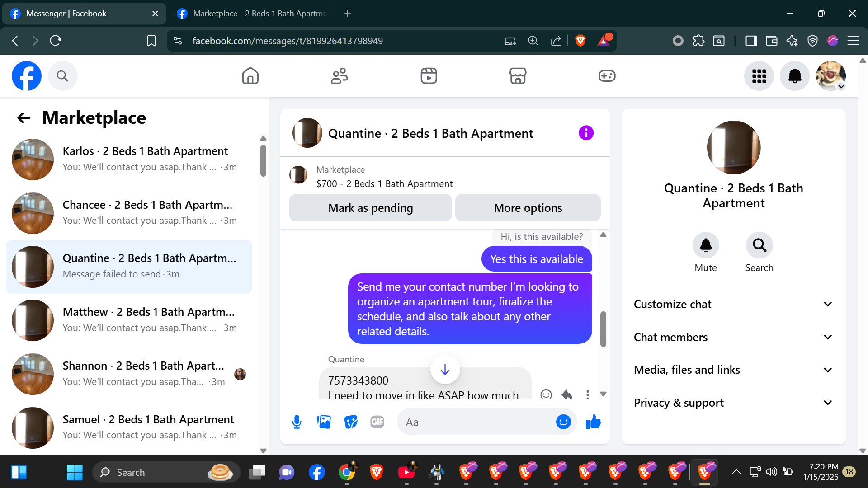Click the purple conversation info icon
The image size is (868, 488).
[586, 133]
